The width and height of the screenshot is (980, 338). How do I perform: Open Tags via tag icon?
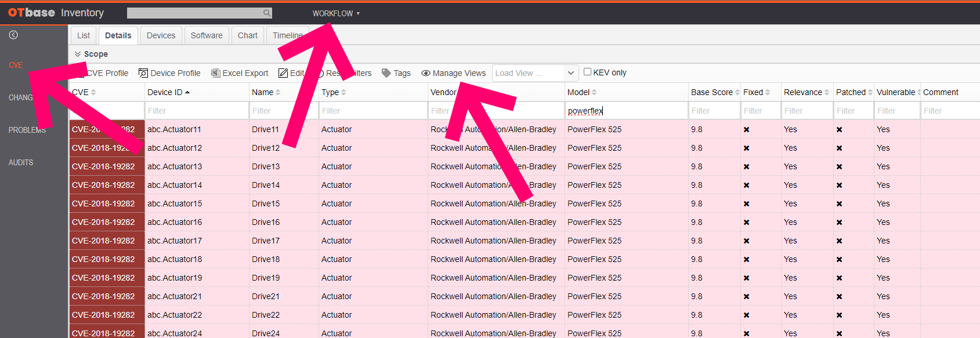click(x=386, y=73)
